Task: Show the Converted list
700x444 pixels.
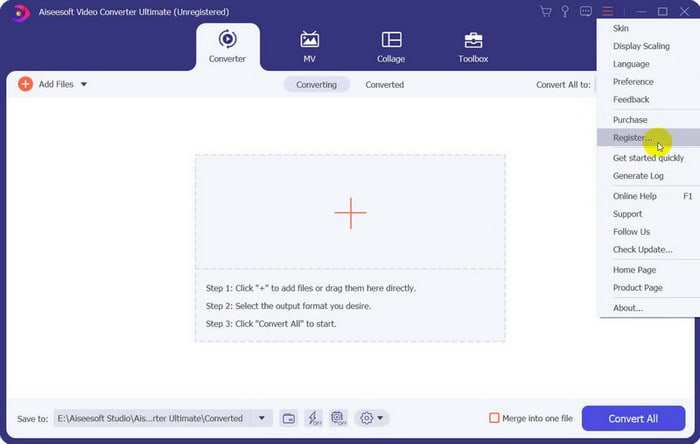Action: coord(384,84)
